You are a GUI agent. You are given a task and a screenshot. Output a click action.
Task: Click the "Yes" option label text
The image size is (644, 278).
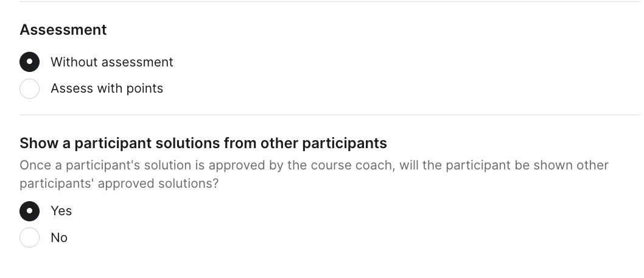(x=61, y=211)
